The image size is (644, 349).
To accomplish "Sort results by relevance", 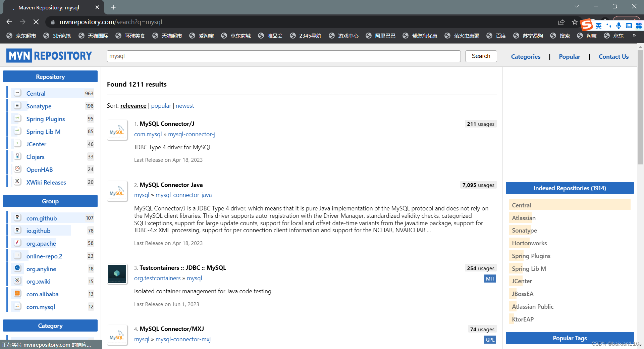I will point(133,105).
